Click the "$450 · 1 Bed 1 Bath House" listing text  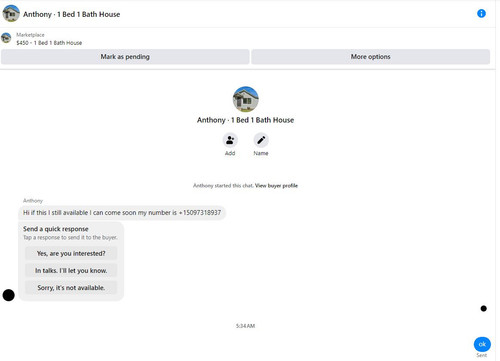point(49,43)
